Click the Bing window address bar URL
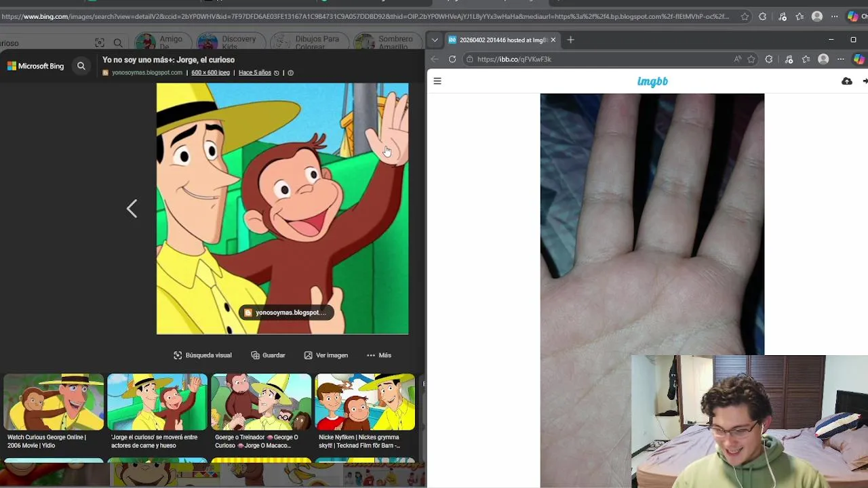The image size is (868, 488). pos(365,16)
